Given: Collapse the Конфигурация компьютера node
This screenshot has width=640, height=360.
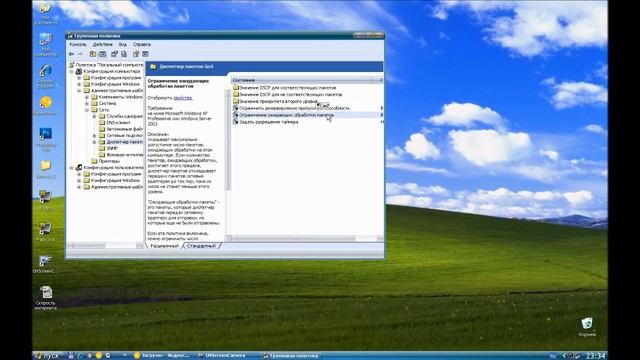Looking at the screenshot, I should click(x=71, y=71).
